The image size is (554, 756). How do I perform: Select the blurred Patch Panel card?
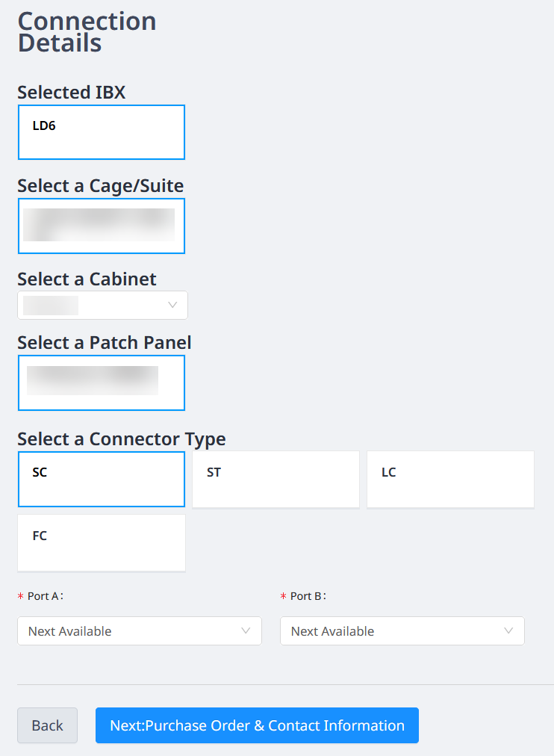coord(101,382)
